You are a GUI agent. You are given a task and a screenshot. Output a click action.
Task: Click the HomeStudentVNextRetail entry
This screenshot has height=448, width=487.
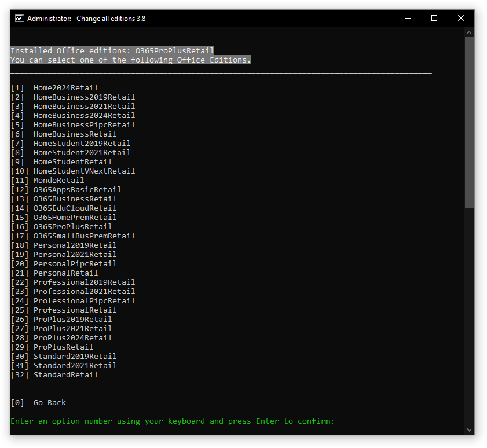pos(84,171)
